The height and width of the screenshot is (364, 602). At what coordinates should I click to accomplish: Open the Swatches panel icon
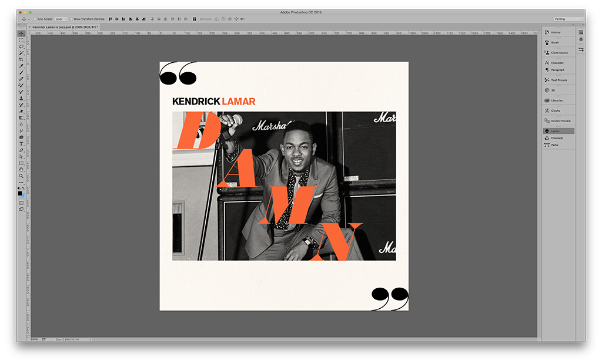pyautogui.click(x=581, y=32)
